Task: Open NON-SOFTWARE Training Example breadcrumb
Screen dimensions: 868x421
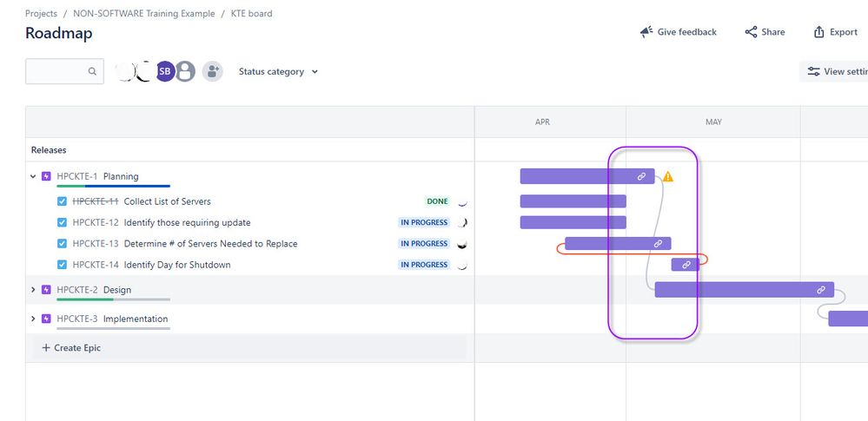Action: pos(144,13)
